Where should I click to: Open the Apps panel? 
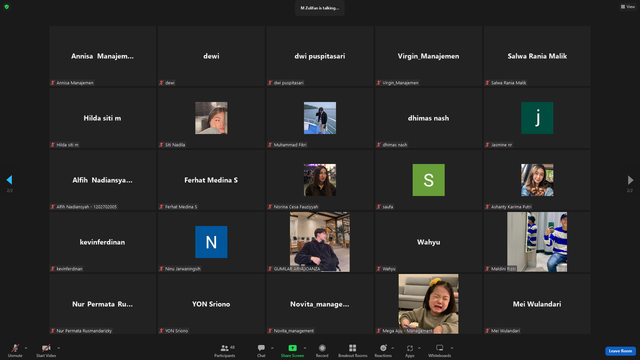pyautogui.click(x=410, y=350)
